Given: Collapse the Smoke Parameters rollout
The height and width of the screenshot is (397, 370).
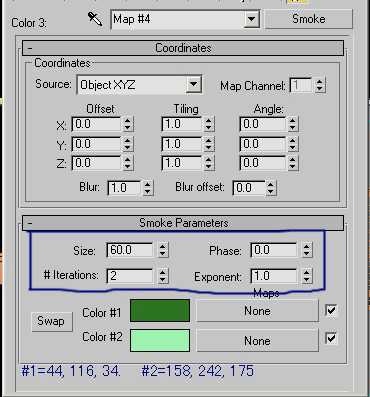Looking at the screenshot, I should (x=30, y=223).
